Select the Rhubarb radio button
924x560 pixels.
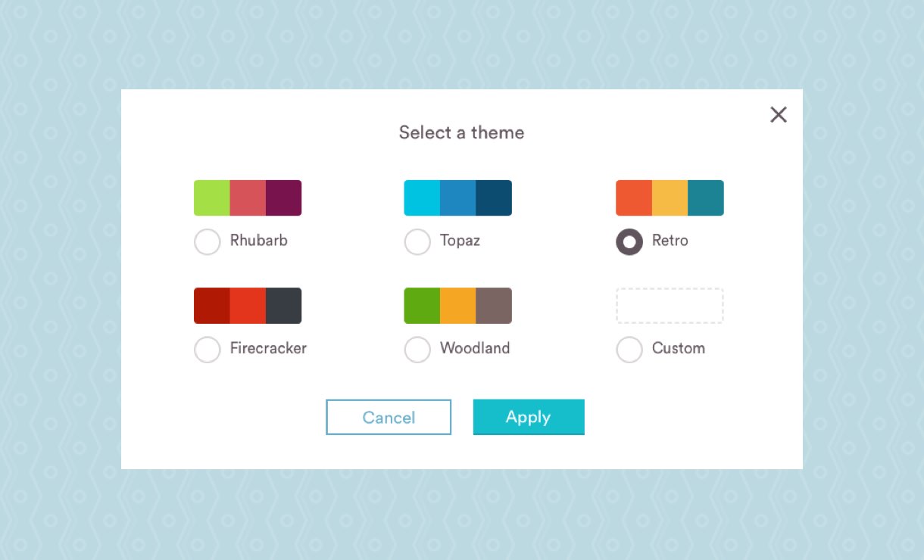click(x=208, y=242)
